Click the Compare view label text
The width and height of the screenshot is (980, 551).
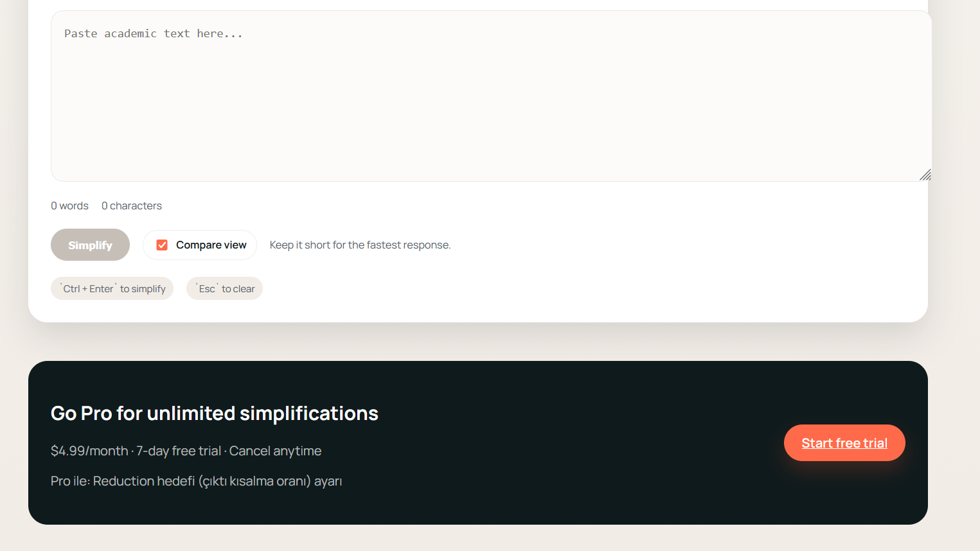(211, 245)
